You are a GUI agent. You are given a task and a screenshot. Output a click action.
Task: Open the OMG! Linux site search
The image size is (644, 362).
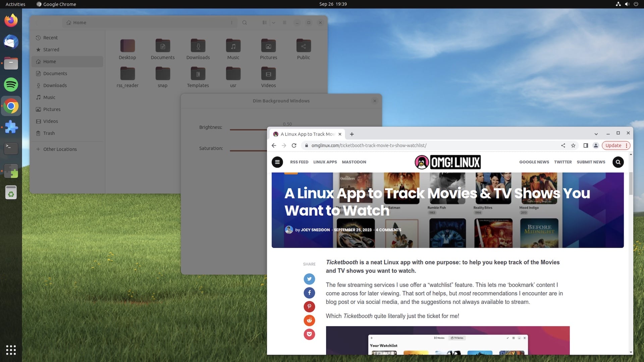pyautogui.click(x=618, y=162)
